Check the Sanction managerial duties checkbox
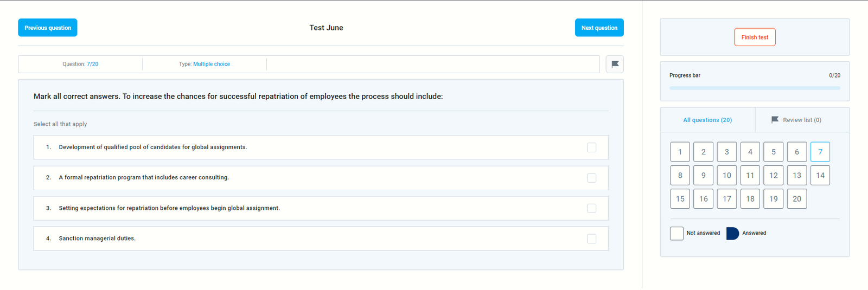The width and height of the screenshot is (868, 290). tap(591, 239)
